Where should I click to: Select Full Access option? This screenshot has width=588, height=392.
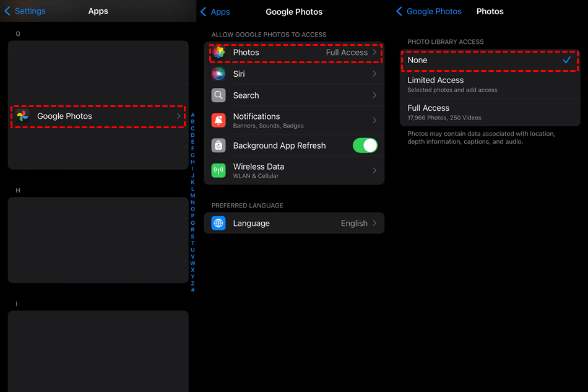tap(490, 113)
